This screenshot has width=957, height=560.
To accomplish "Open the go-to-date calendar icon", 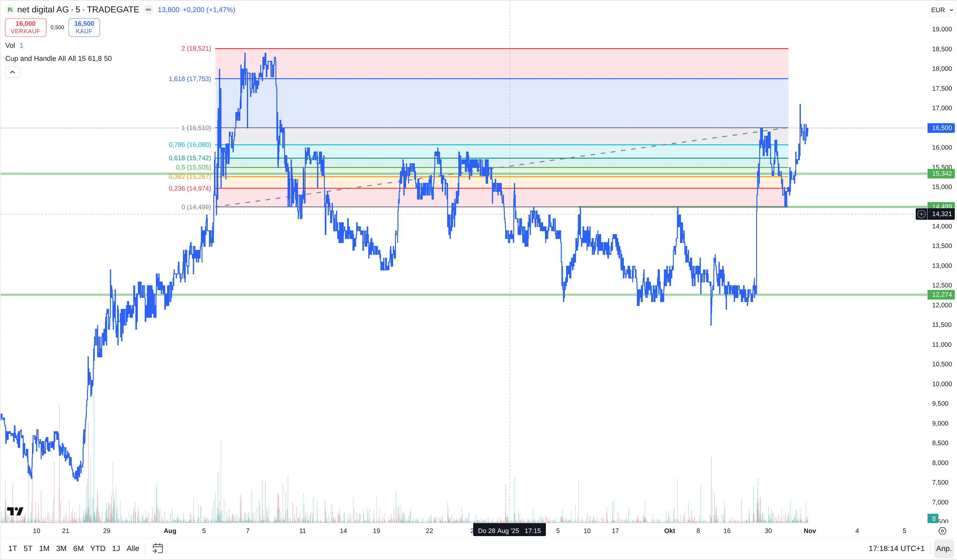I will coord(158,548).
